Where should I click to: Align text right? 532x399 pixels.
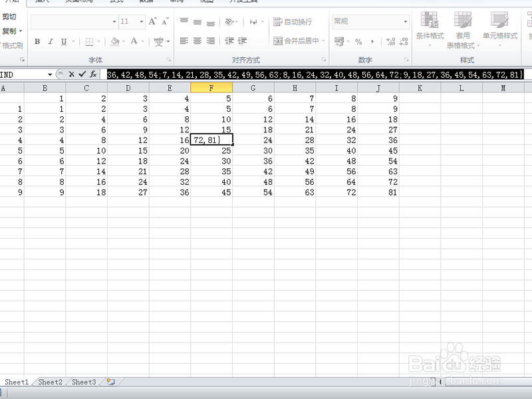coord(211,41)
